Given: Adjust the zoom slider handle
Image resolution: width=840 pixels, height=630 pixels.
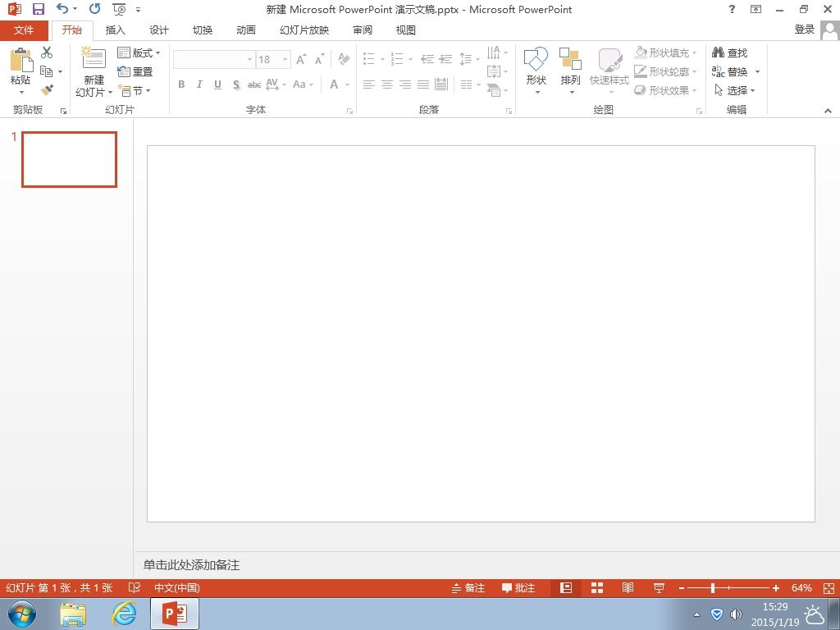Looking at the screenshot, I should (713, 588).
